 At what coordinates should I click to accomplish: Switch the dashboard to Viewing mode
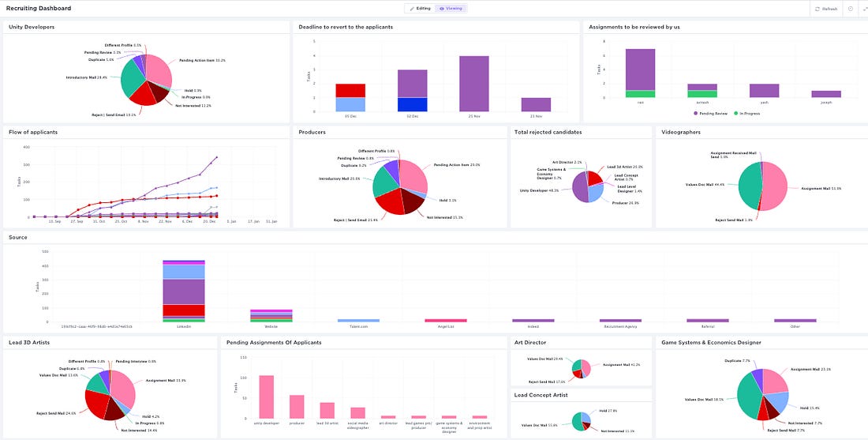tap(451, 9)
